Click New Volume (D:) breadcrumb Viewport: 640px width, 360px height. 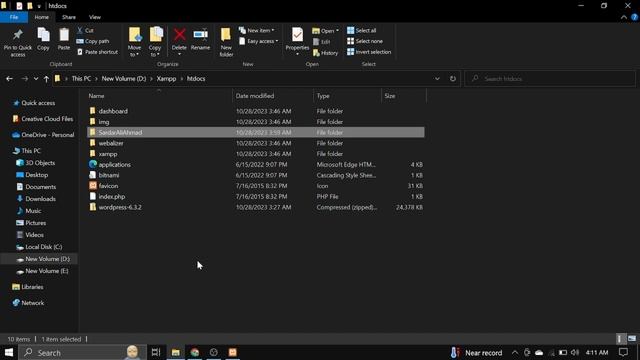(124, 79)
